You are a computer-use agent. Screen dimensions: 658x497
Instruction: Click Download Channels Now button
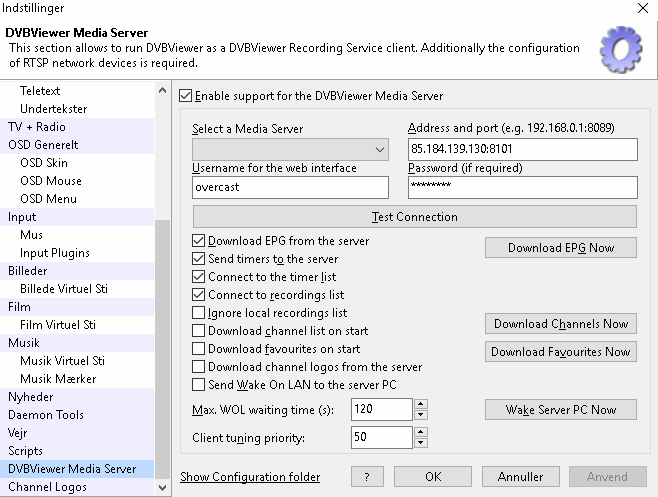pyautogui.click(x=561, y=324)
